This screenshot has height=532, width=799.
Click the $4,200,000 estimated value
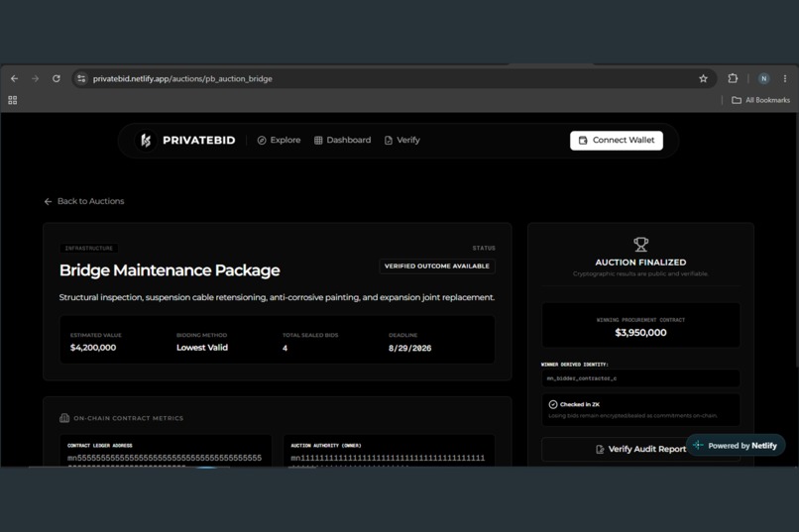coord(93,348)
